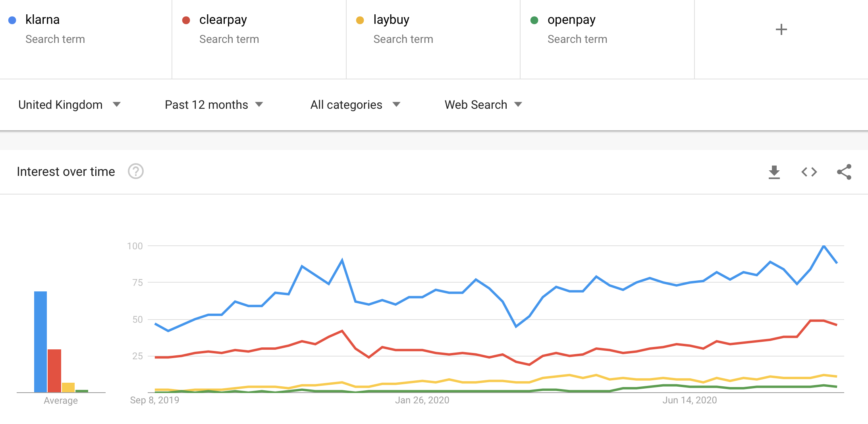
Task: Edit the klarna search term
Action: (42, 20)
